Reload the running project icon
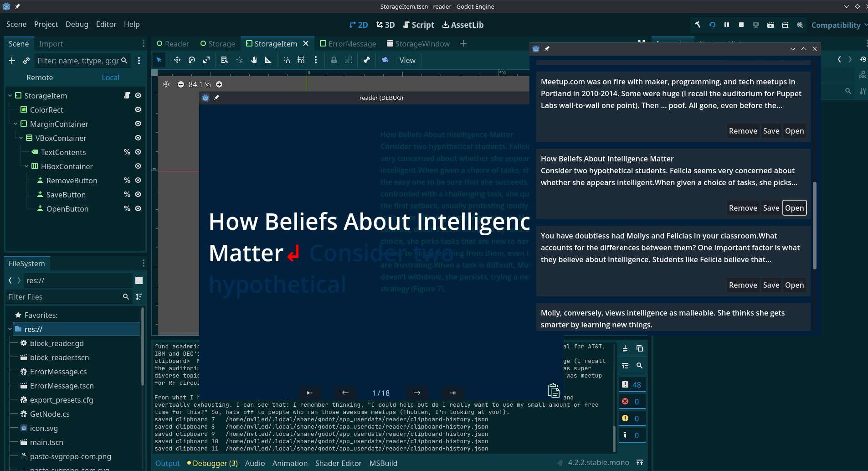The height and width of the screenshot is (471, 868). pyautogui.click(x=712, y=25)
